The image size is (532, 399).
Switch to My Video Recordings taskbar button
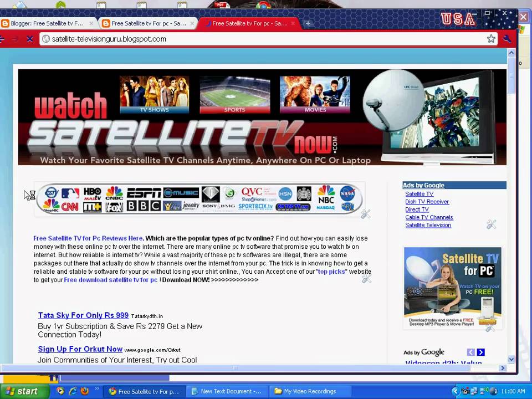(310, 392)
